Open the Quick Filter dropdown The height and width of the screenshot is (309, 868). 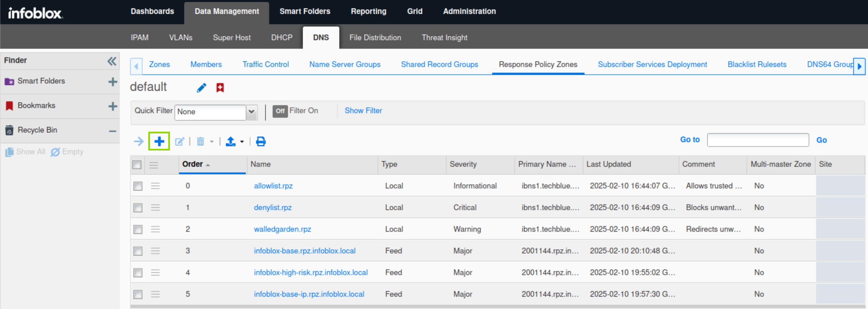(252, 111)
